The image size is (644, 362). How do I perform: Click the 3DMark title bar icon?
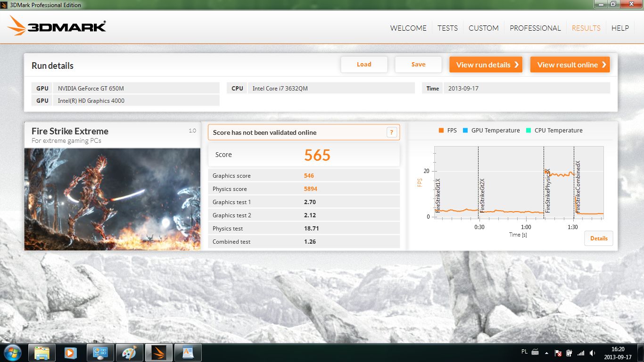5,5
